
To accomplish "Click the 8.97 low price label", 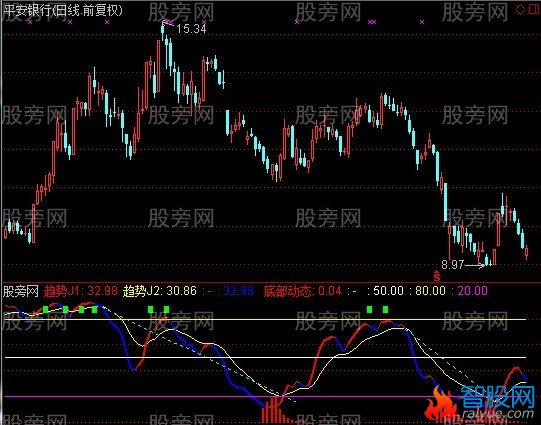I will [452, 265].
